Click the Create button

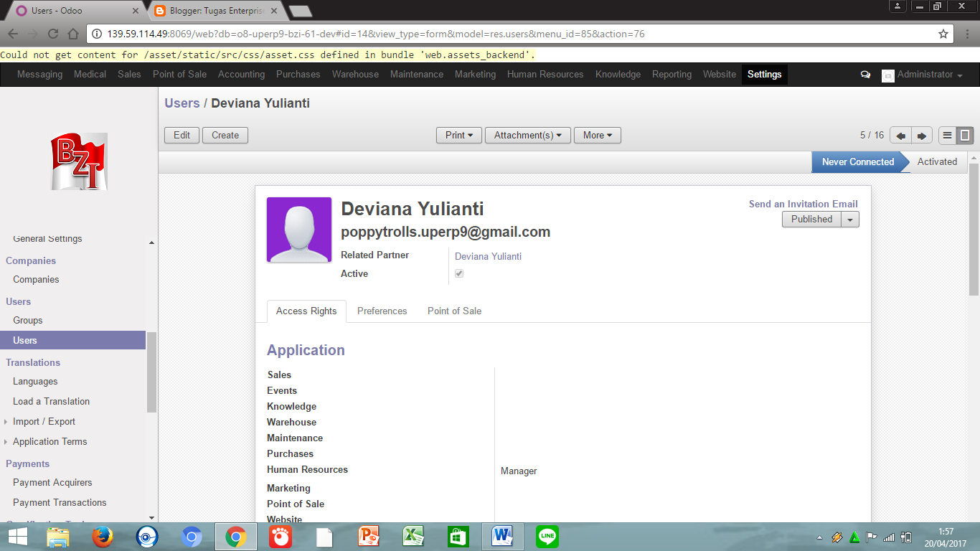click(225, 135)
